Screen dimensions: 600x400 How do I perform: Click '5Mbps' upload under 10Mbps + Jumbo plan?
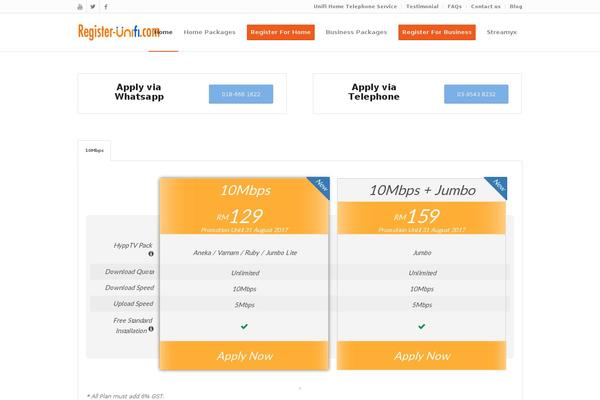[422, 305]
